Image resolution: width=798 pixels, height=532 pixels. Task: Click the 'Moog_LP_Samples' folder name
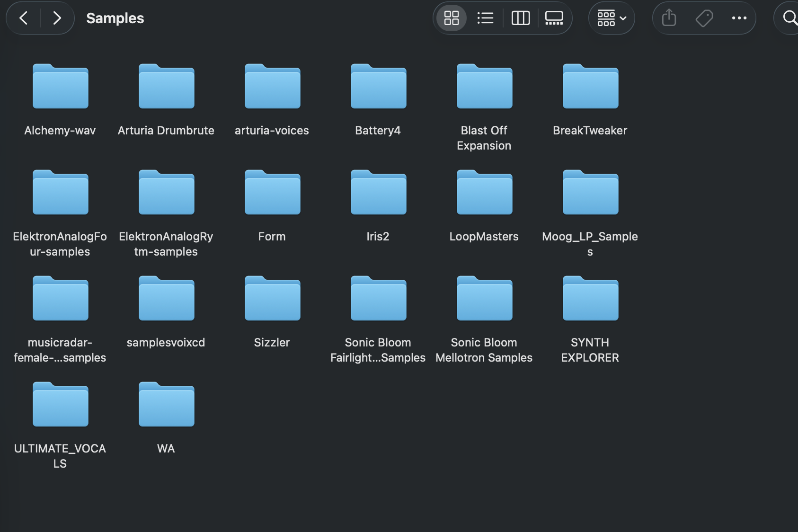pos(590,244)
